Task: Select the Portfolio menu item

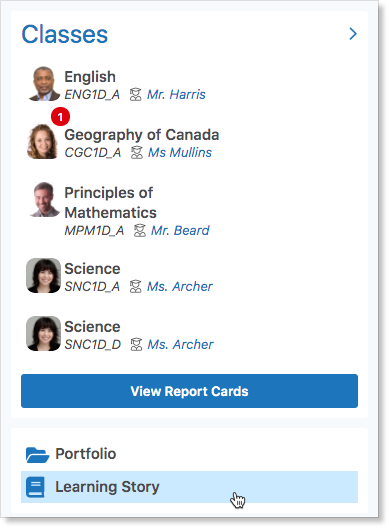Action: point(189,454)
